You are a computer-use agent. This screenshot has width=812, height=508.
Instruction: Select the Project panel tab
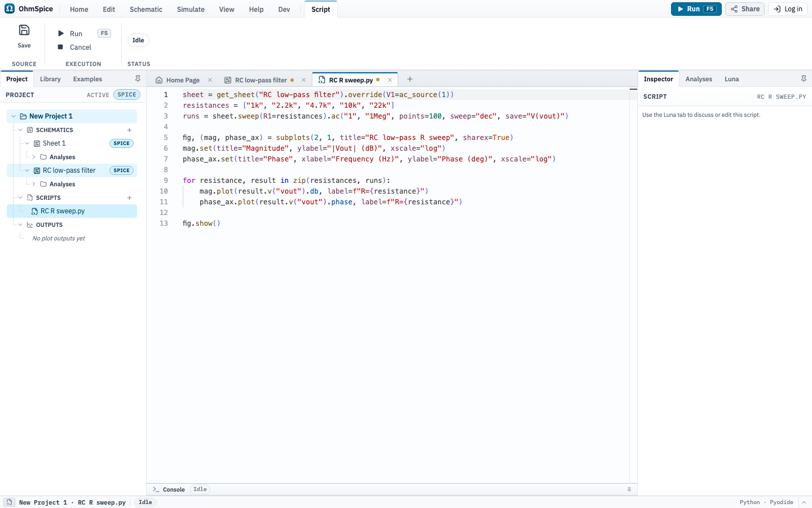pyautogui.click(x=17, y=79)
